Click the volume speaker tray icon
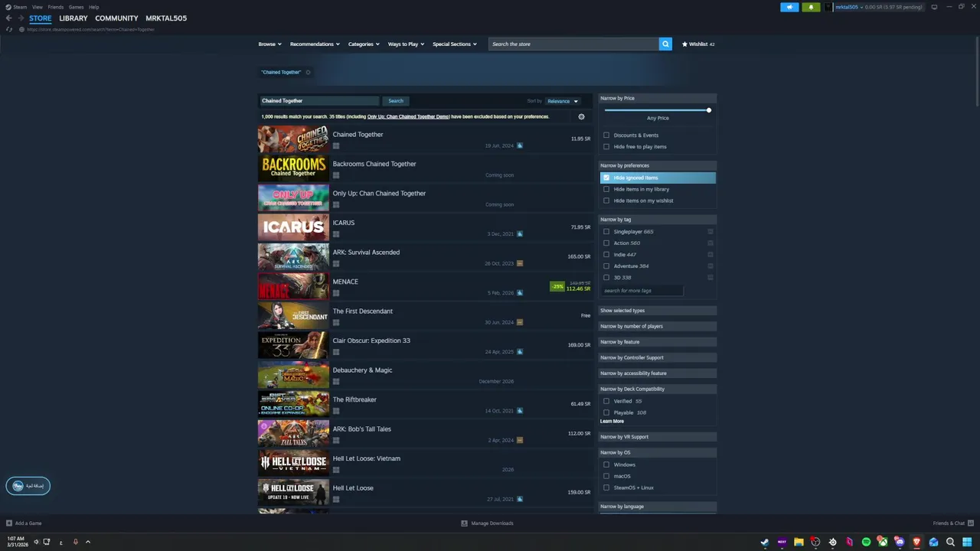Viewport: 980px width, 551px height. click(36, 542)
